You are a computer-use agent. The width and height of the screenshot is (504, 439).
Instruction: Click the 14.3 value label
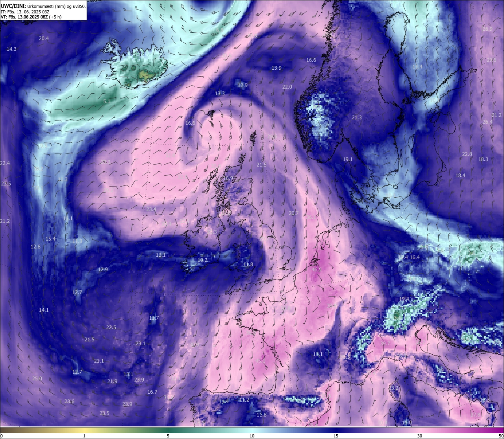pyautogui.click(x=11, y=49)
